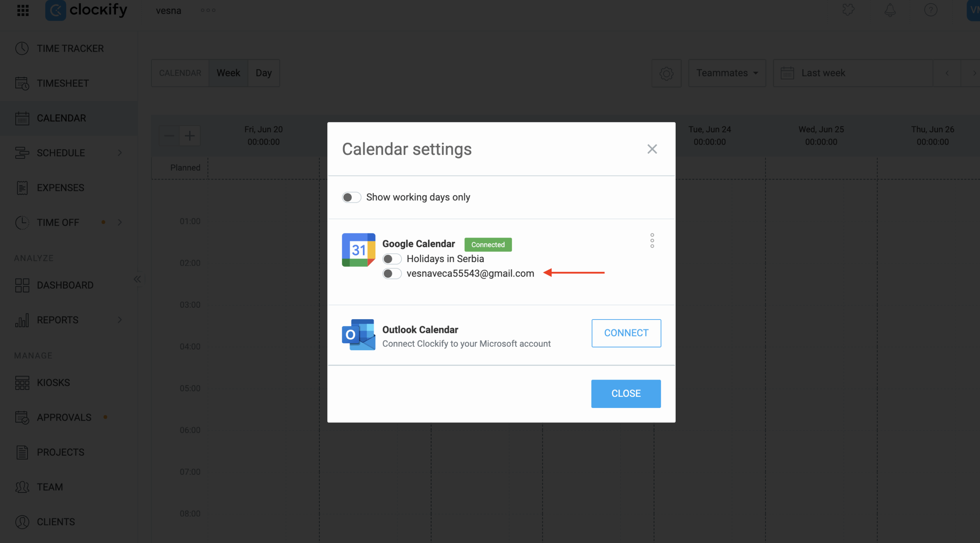Open Timesheet in sidebar
Viewport: 980px width, 543px height.
point(69,83)
